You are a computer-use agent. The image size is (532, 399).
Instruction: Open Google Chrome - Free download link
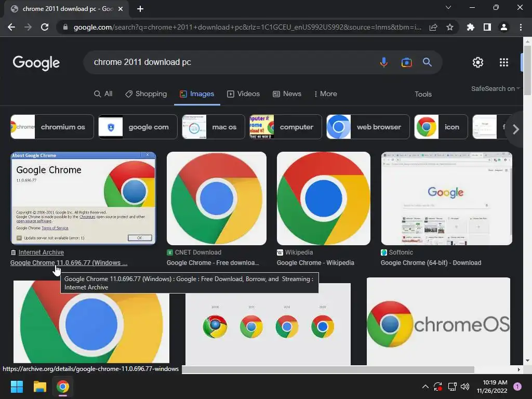pyautogui.click(x=212, y=263)
